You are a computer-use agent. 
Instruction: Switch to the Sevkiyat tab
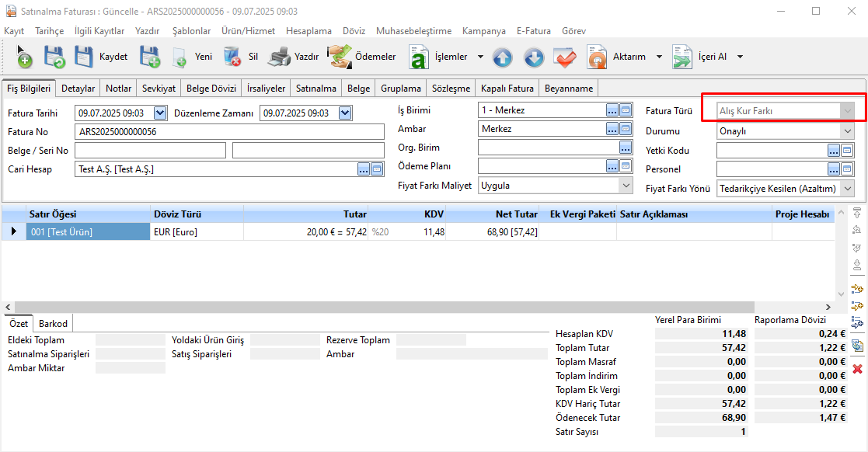click(159, 89)
